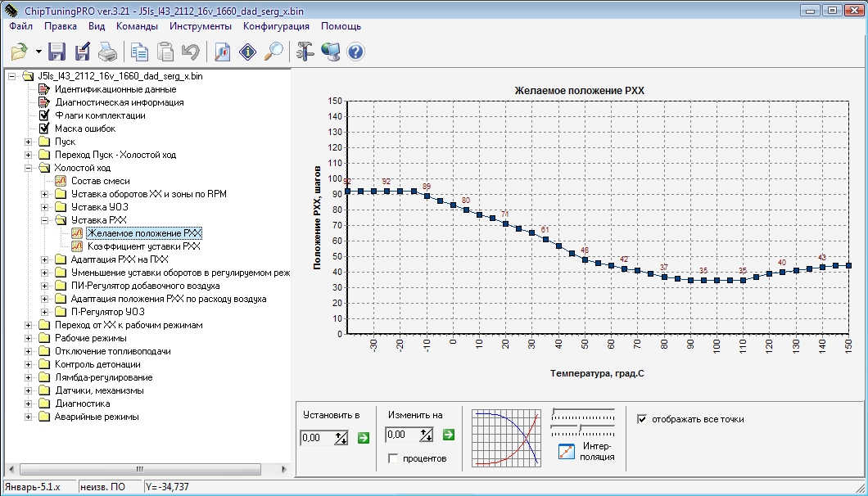
Task: Click the 'Изменить на' value input field
Action: click(x=400, y=435)
